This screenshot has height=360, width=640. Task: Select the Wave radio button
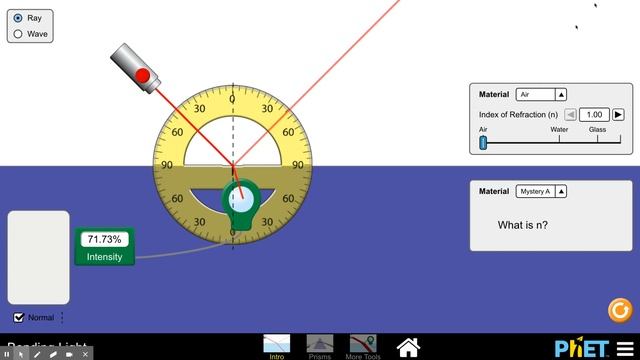coord(18,34)
